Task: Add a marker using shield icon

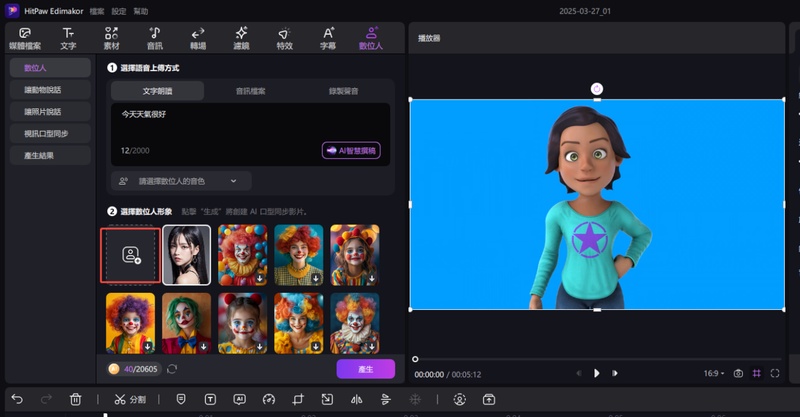Action: coord(181,399)
